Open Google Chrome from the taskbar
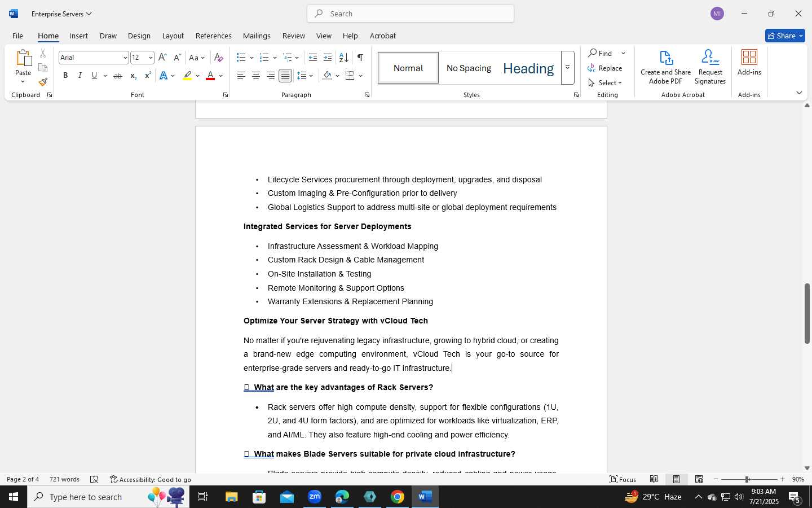Screen dimensions: 812x508 click(398, 497)
